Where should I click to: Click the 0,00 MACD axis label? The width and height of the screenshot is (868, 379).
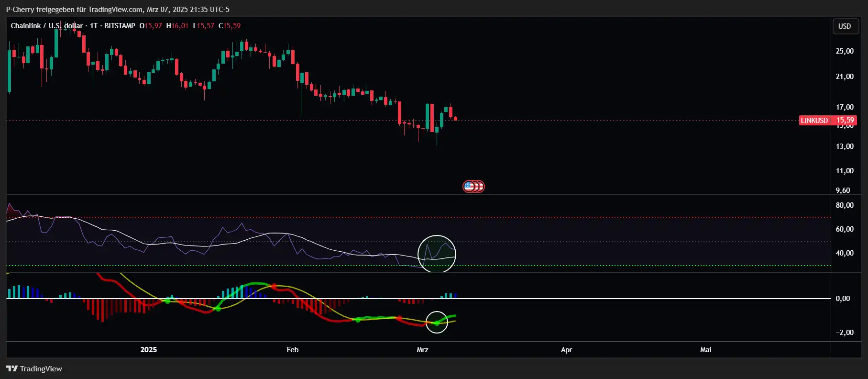point(843,299)
